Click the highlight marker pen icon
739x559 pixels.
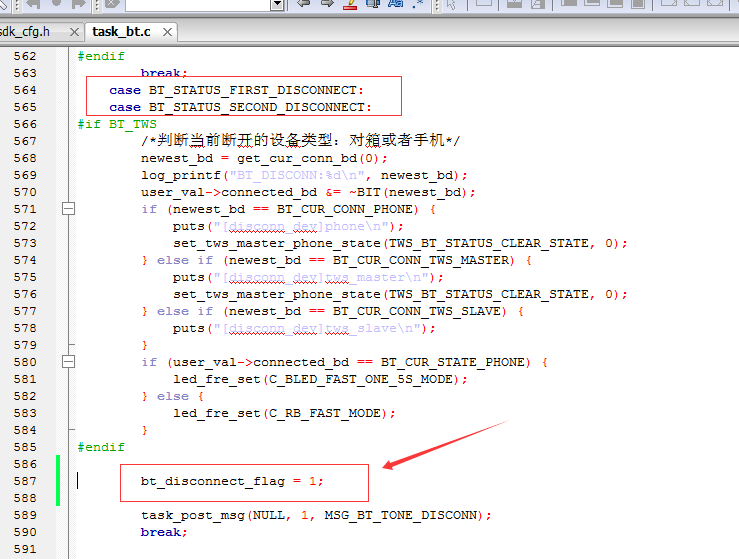(350, 4)
